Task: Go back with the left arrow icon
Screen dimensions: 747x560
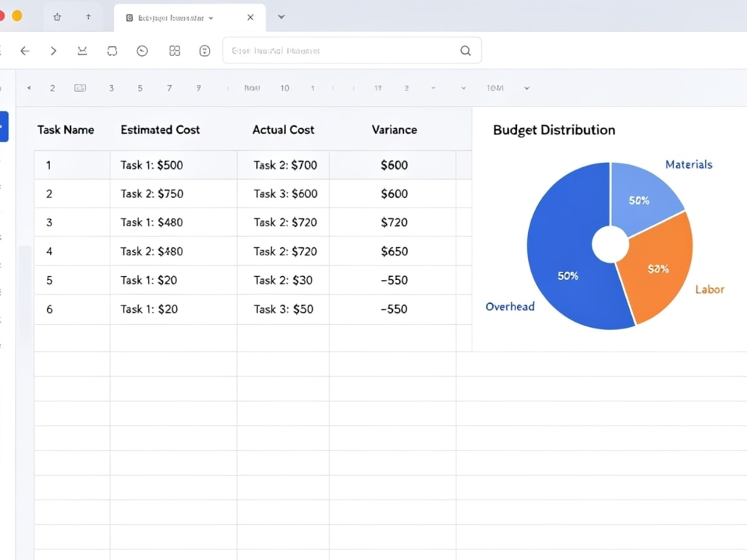Action: click(25, 51)
